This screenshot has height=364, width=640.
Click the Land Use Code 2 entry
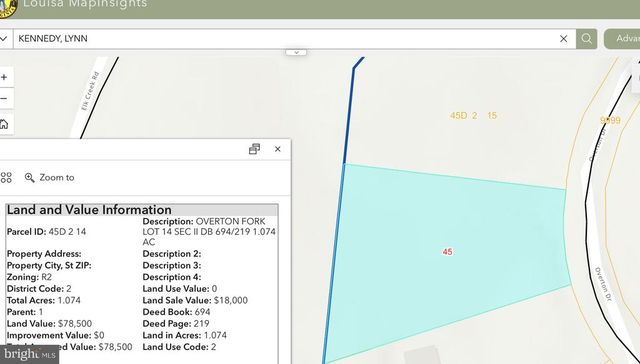click(x=179, y=347)
